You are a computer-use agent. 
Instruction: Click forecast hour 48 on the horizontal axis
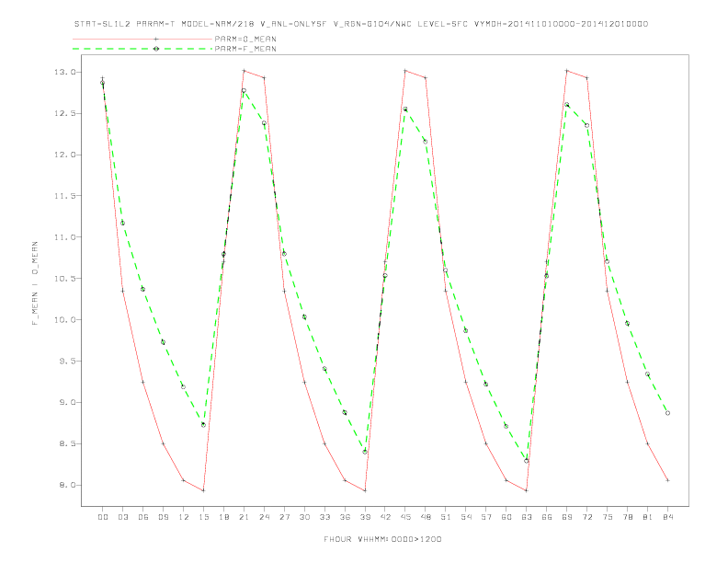coord(426,517)
